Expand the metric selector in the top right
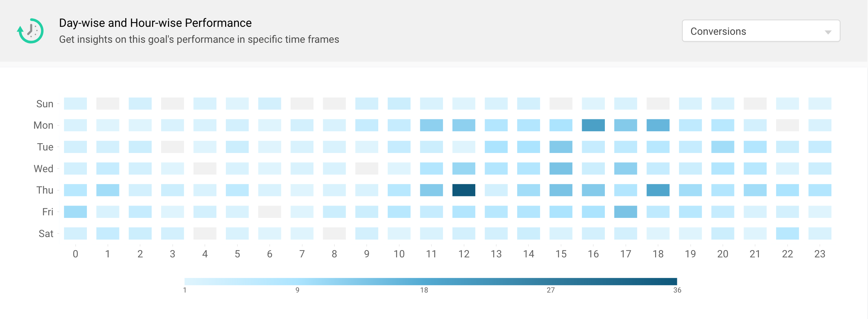 [x=760, y=31]
